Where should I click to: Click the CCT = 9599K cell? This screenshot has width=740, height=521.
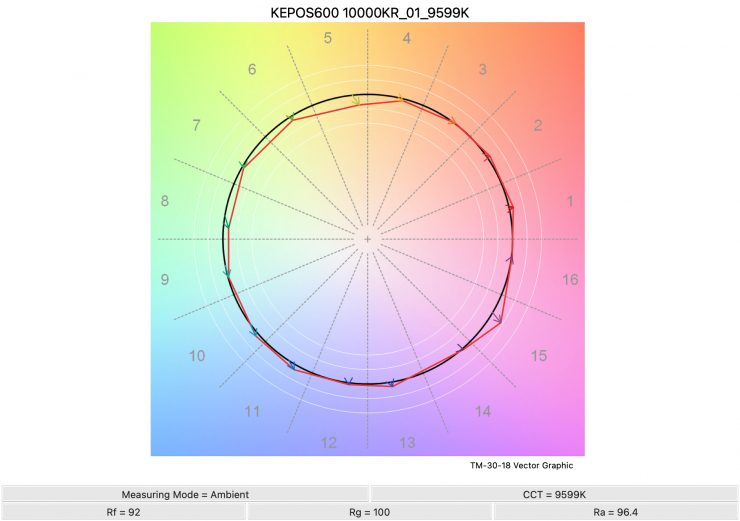click(555, 494)
